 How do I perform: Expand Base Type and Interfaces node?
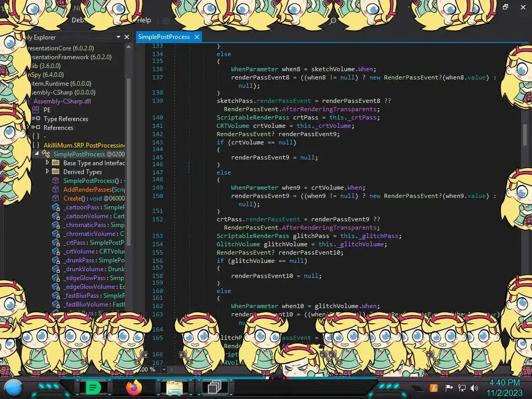click(x=47, y=163)
